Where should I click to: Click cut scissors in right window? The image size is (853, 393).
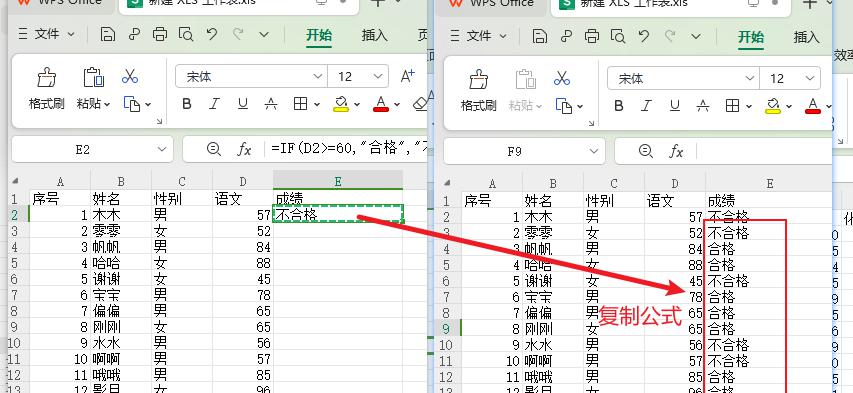pos(562,78)
